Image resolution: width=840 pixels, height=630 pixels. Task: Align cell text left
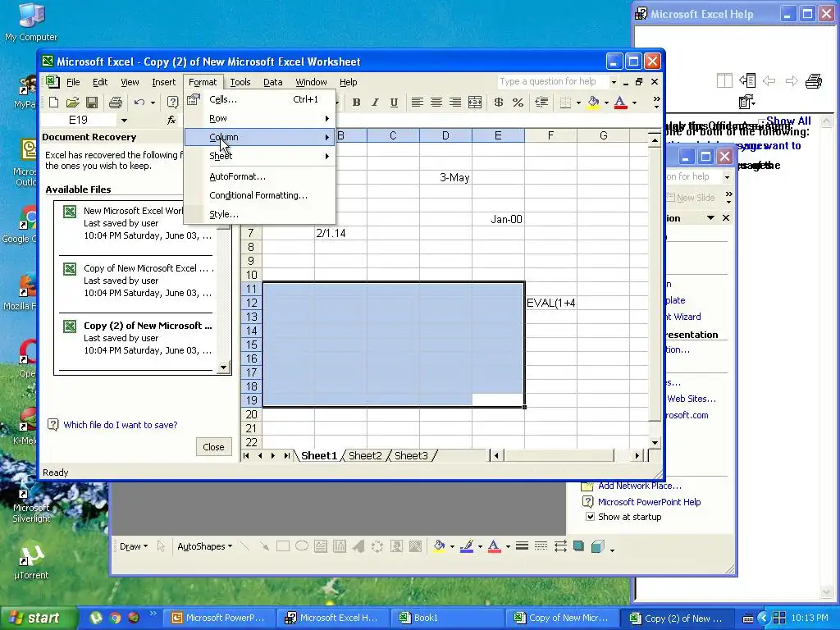[x=418, y=103]
